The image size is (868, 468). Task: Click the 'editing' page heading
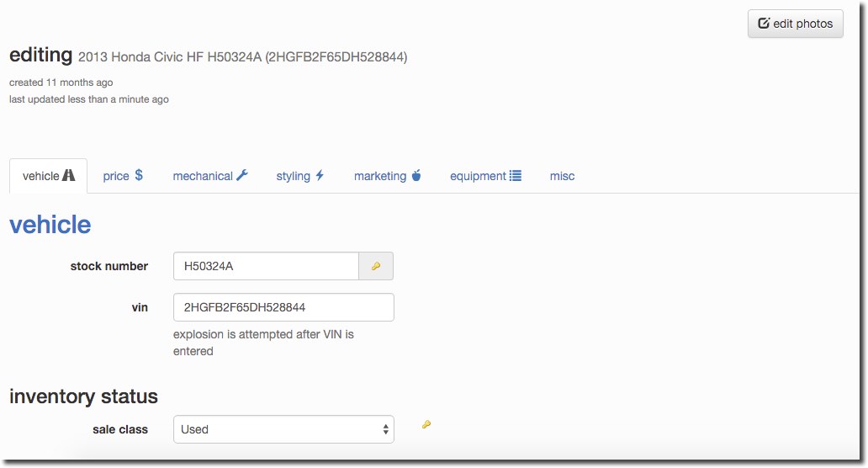tap(41, 55)
